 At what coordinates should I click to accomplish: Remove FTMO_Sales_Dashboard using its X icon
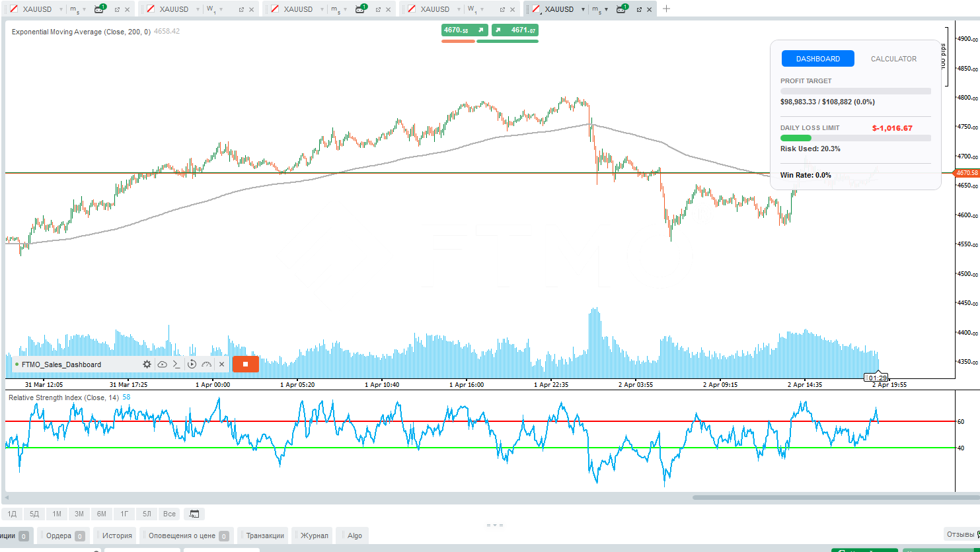(222, 364)
